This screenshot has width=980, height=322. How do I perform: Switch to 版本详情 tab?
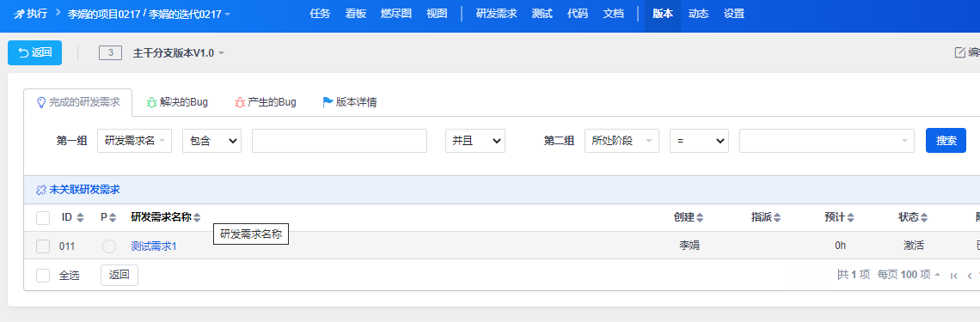click(349, 102)
